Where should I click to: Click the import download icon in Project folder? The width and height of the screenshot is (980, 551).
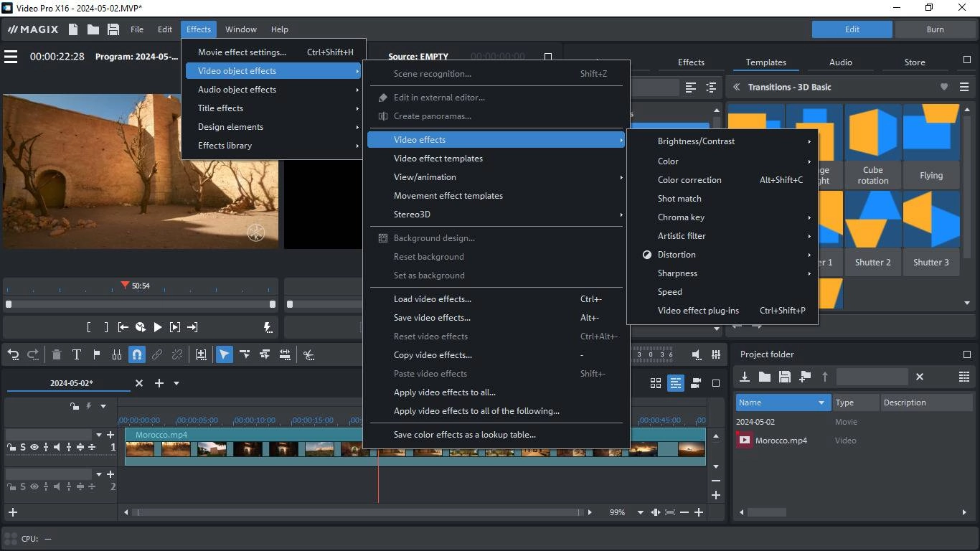[745, 377]
